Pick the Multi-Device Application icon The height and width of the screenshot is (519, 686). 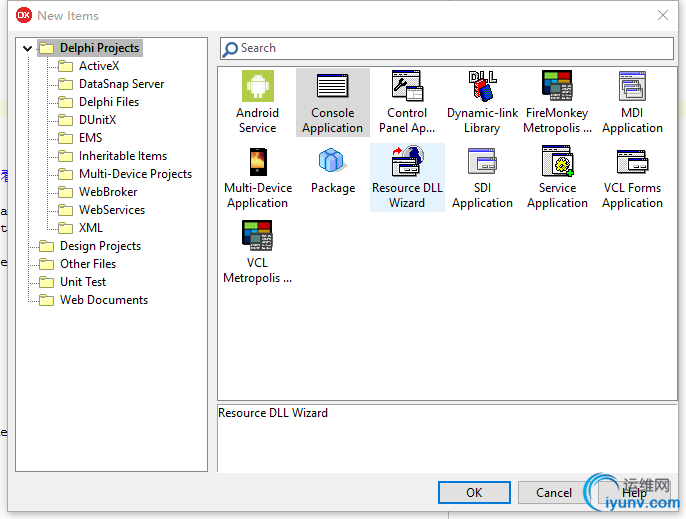click(258, 161)
